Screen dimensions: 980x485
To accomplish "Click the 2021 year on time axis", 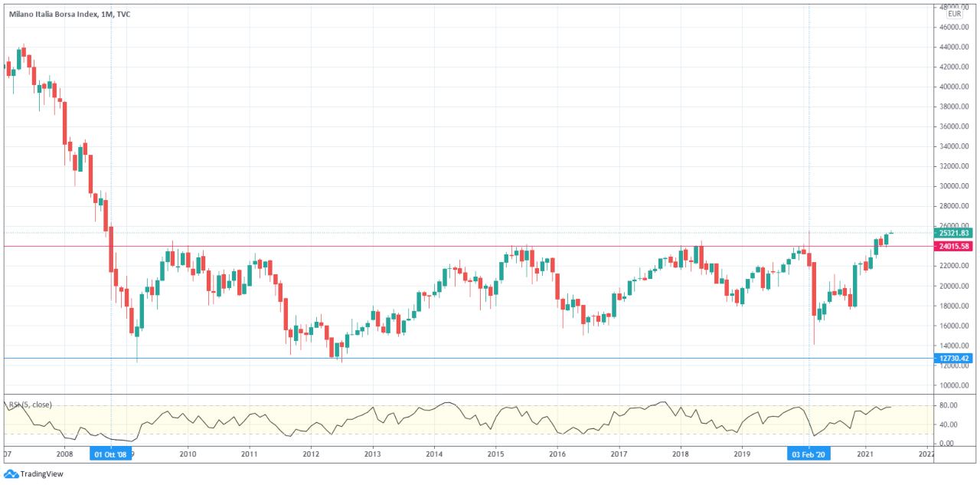I will [x=865, y=454].
